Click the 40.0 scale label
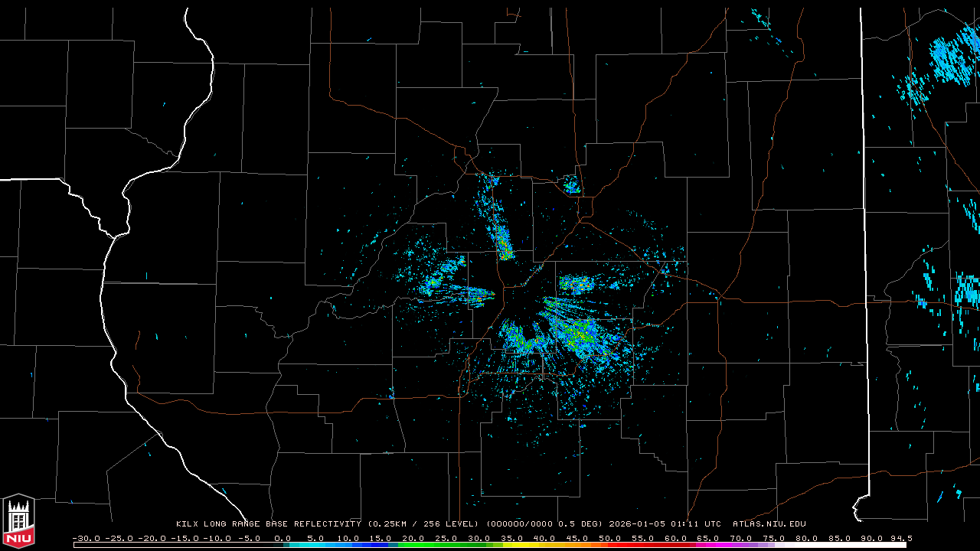Viewport: 980px width, 551px height. 544,538
